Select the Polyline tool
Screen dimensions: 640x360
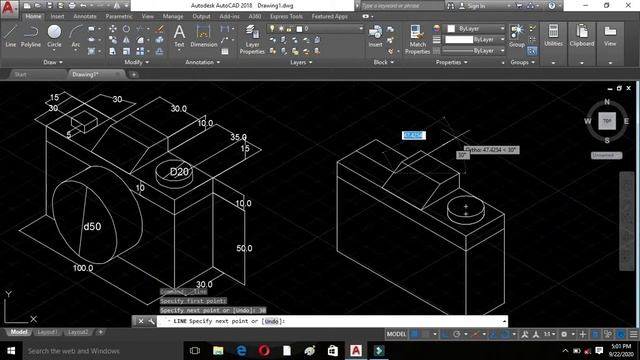31,36
